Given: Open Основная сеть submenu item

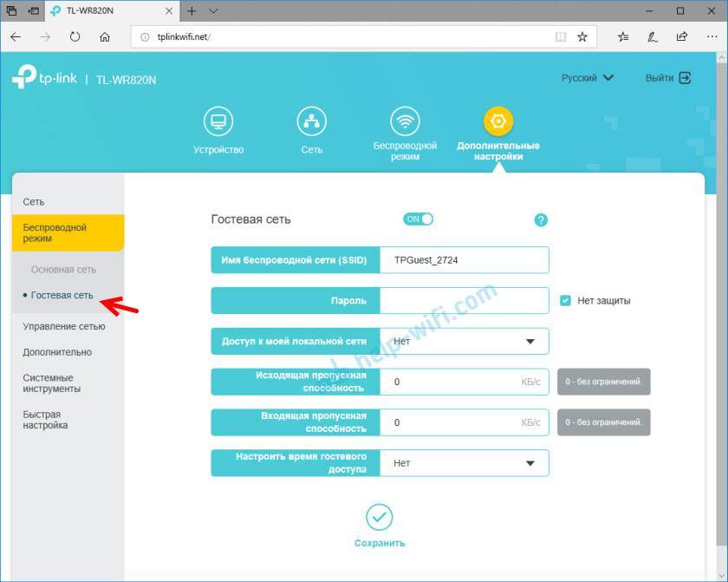Looking at the screenshot, I should (63, 270).
